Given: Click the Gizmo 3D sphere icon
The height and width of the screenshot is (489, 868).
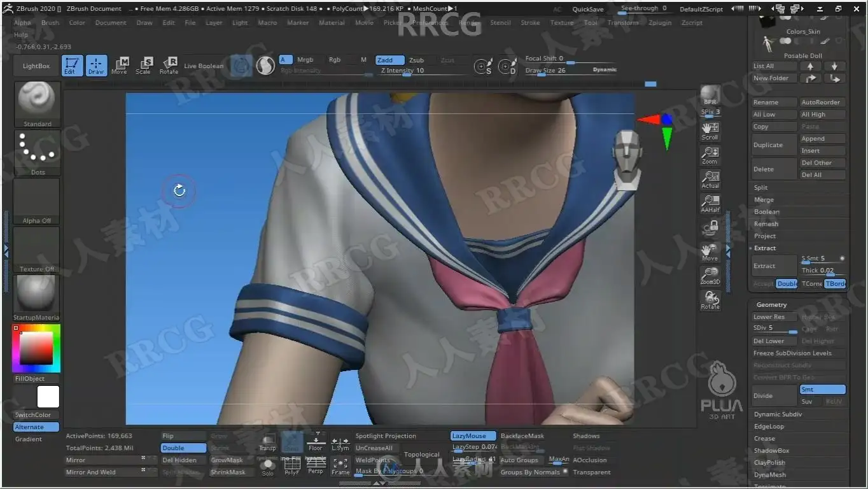Looking at the screenshot, I should point(241,66).
